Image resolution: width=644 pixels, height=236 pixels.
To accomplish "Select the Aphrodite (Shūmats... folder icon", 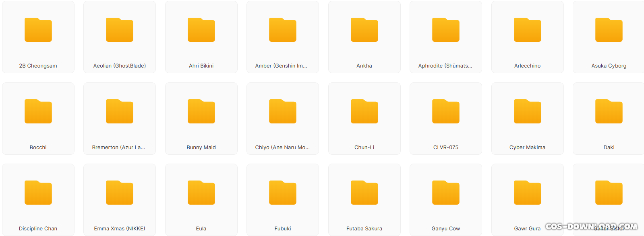I will coord(446,30).
